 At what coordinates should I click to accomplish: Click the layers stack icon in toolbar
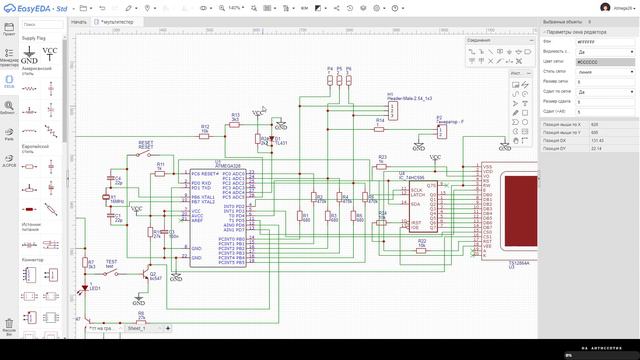point(363,8)
